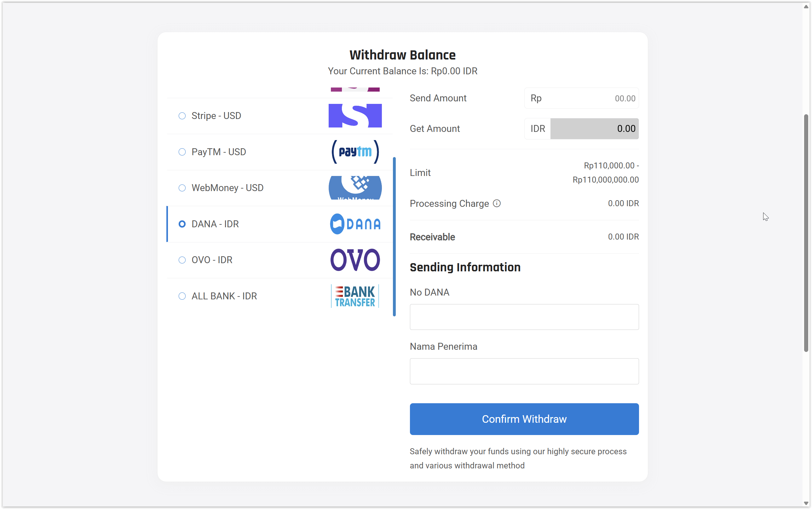Click the OVO logo icon
This screenshot has height=509, width=812.
[x=355, y=260]
